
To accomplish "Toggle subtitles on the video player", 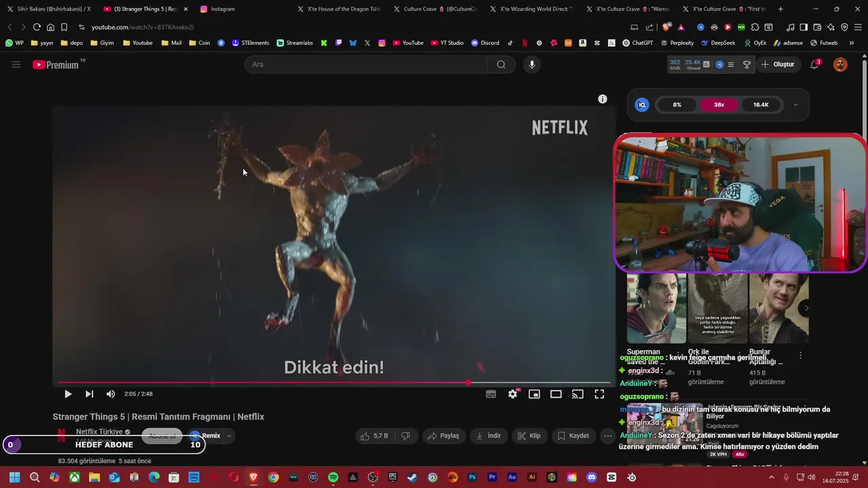I will [491, 394].
